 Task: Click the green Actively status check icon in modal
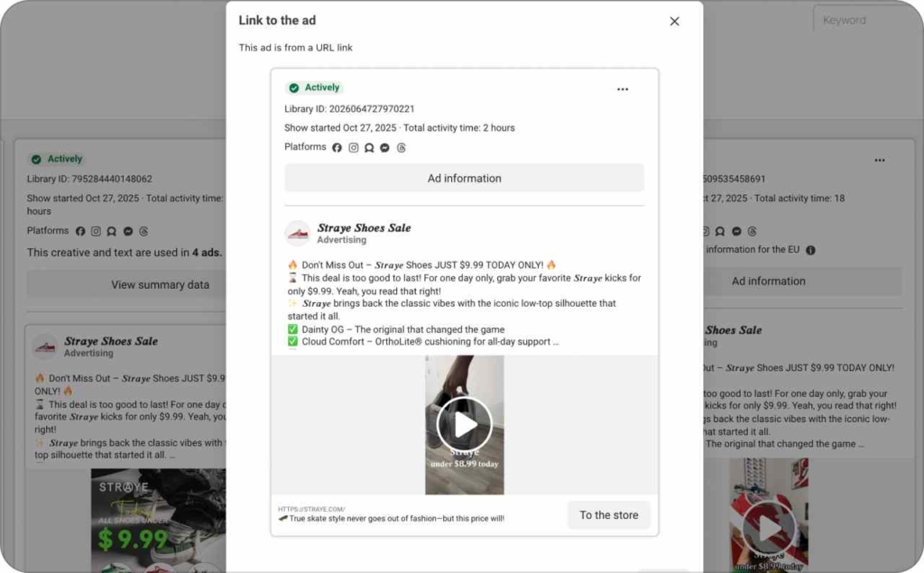[293, 88]
